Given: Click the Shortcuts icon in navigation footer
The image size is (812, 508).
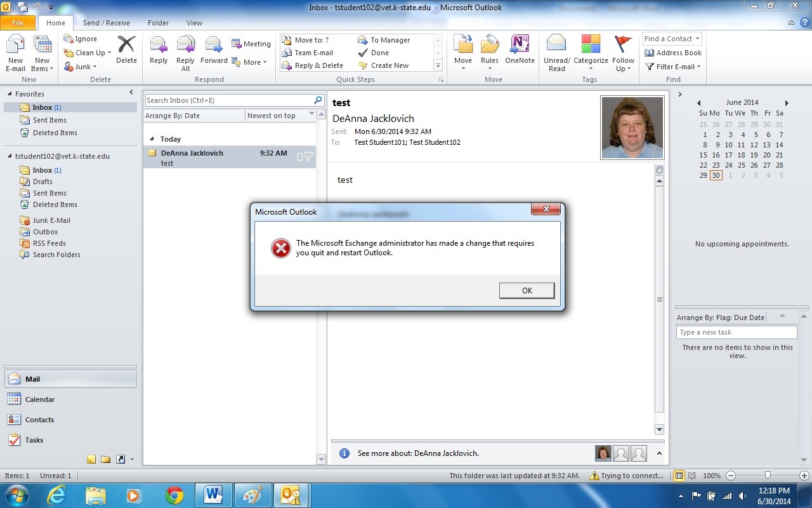Looking at the screenshot, I should pyautogui.click(x=121, y=459).
